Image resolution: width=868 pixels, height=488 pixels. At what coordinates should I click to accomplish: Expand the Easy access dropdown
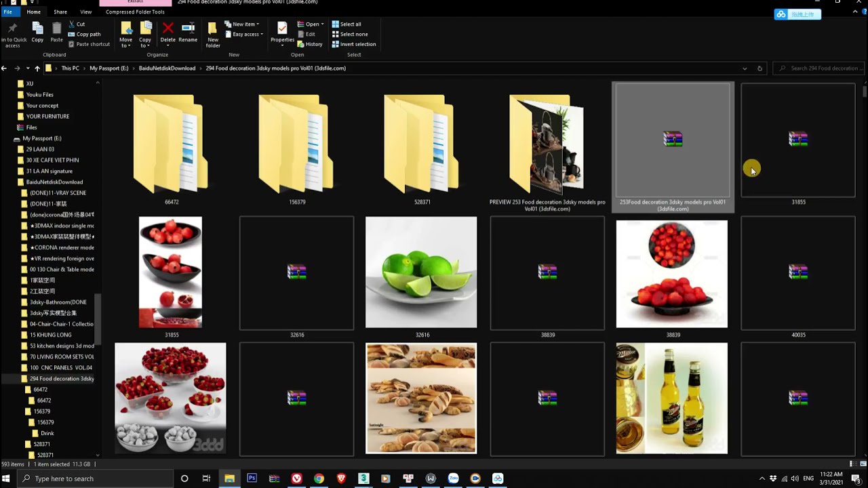click(243, 35)
